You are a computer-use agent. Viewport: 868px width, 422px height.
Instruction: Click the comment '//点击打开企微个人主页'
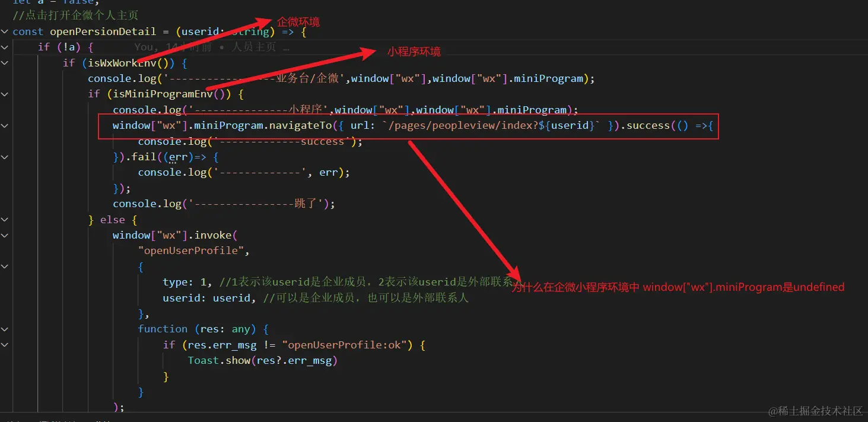point(75,15)
